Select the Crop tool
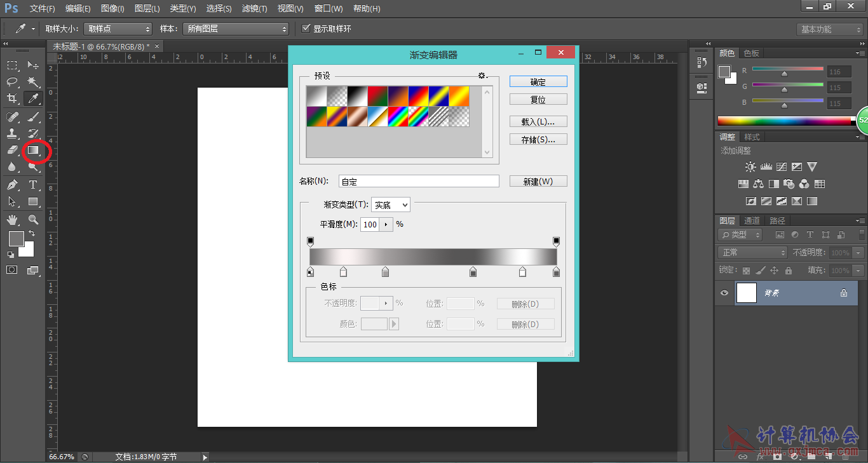The image size is (868, 463). click(x=12, y=98)
